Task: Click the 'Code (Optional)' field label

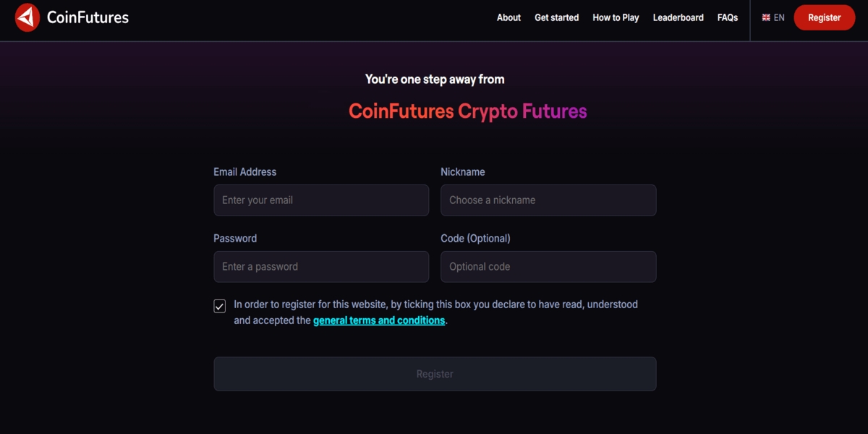Action: pyautogui.click(x=475, y=239)
